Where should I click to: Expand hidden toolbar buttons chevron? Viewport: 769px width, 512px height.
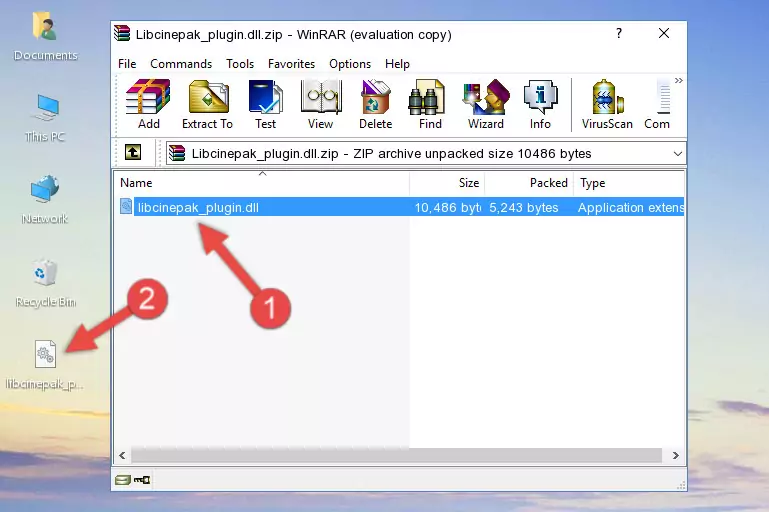coord(679,80)
